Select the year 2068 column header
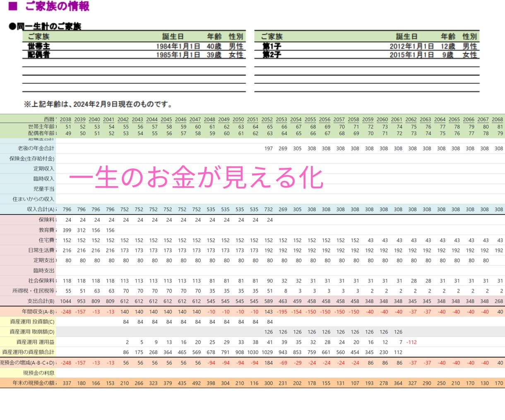 click(x=498, y=119)
